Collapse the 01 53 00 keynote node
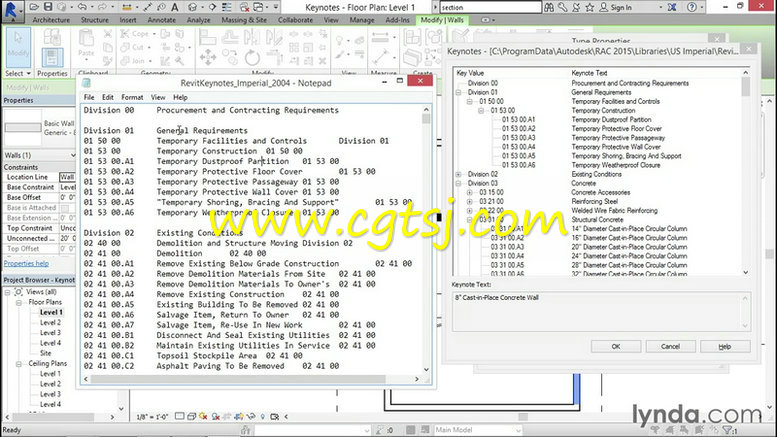The width and height of the screenshot is (777, 437). 481,111
